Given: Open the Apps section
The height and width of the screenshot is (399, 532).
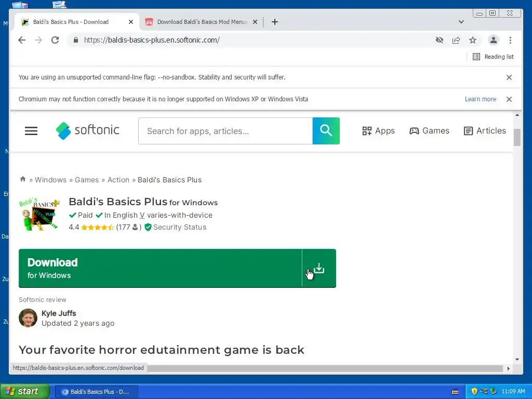Looking at the screenshot, I should 378,130.
